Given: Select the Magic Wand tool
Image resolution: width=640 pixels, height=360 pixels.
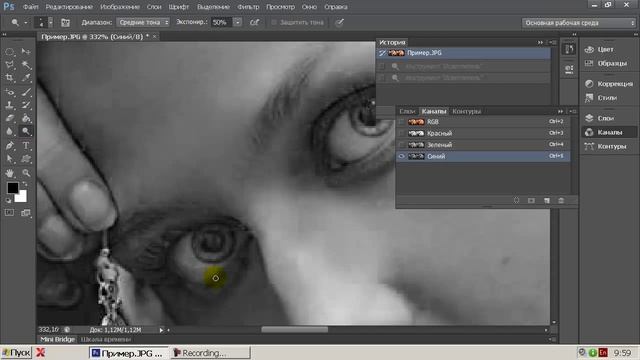Looking at the screenshot, I should pos(26,65).
